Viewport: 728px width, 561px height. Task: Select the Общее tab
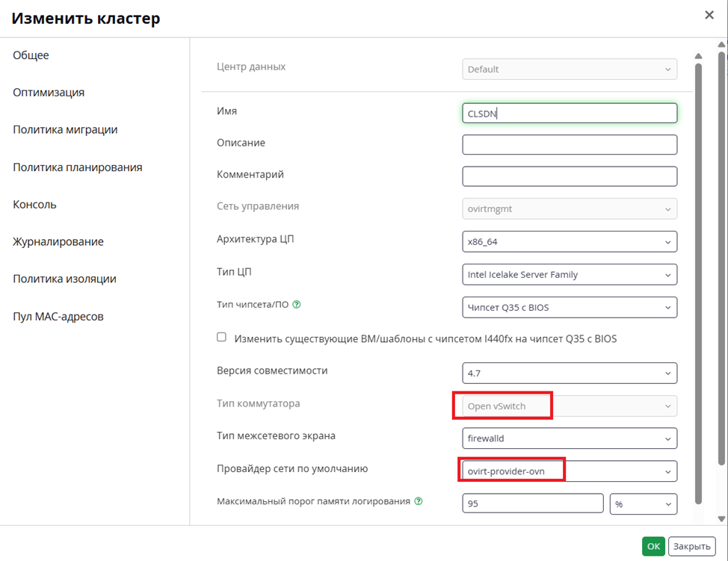click(x=31, y=55)
